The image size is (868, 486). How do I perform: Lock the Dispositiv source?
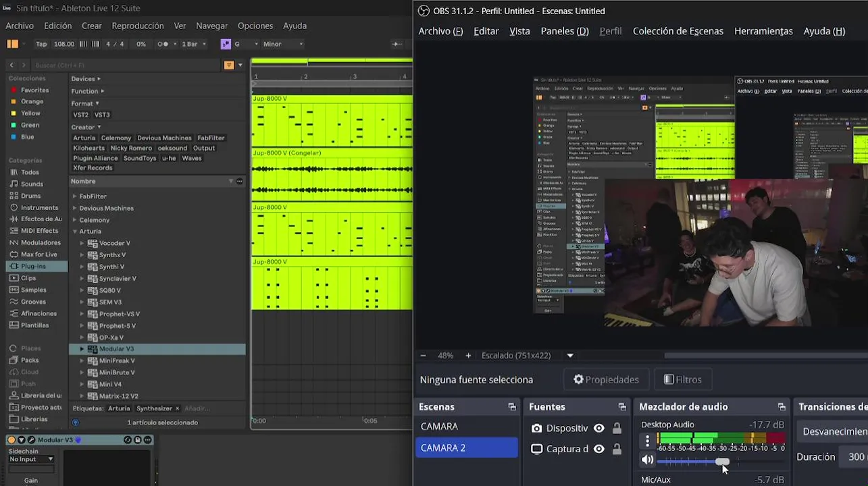coord(617,428)
